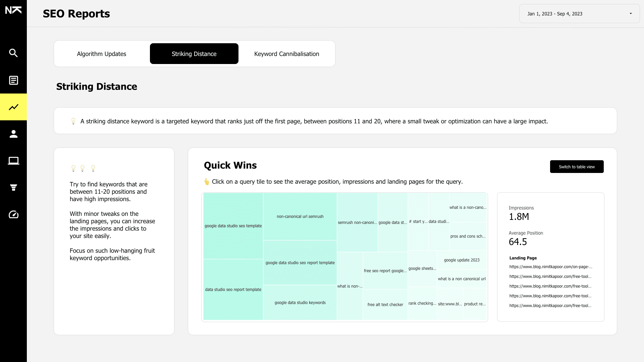The height and width of the screenshot is (362, 644).
Task: Open the document page sidebar icon
Action: click(x=13, y=80)
